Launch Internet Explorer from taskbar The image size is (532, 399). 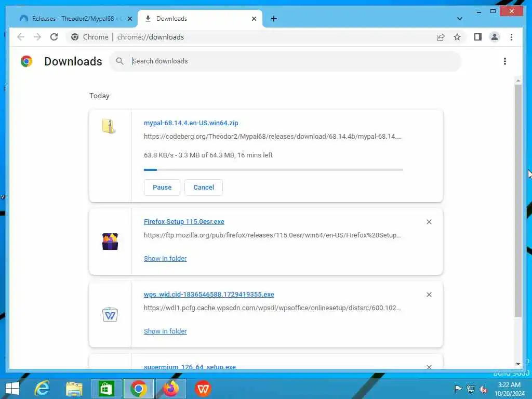[42, 389]
